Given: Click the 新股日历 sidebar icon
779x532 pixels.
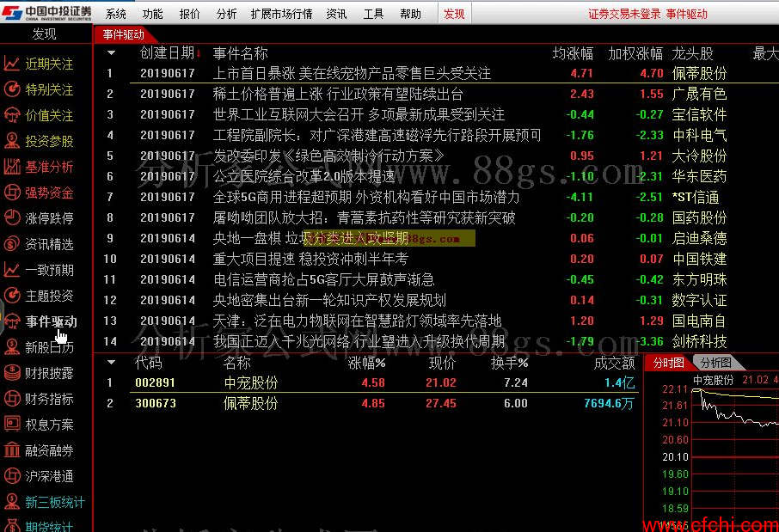Looking at the screenshot, I should tap(11, 347).
